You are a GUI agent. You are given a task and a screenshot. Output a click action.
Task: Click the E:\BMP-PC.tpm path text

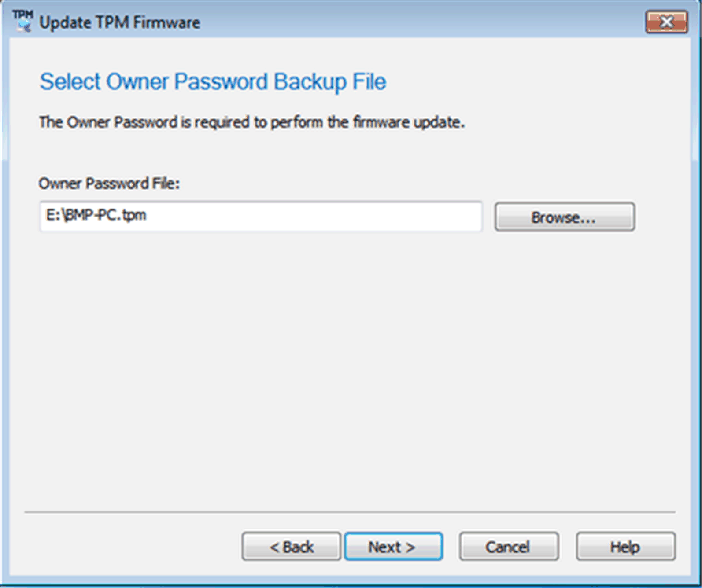click(x=96, y=215)
